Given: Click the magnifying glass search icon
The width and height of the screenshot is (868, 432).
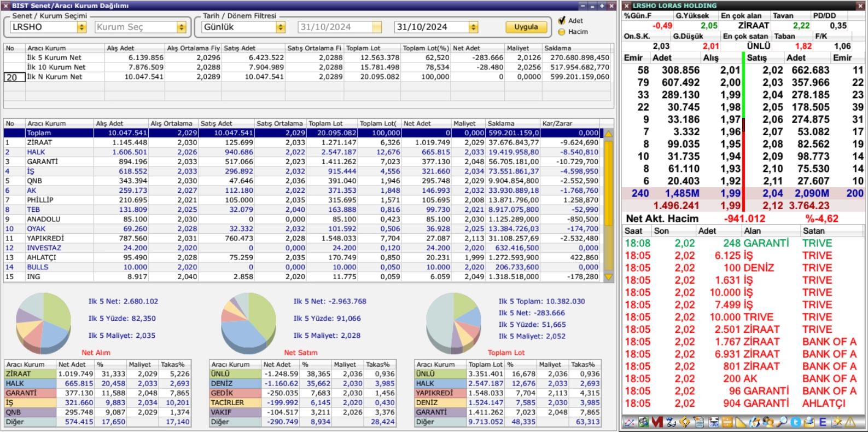Looking at the screenshot, I should [782, 422].
